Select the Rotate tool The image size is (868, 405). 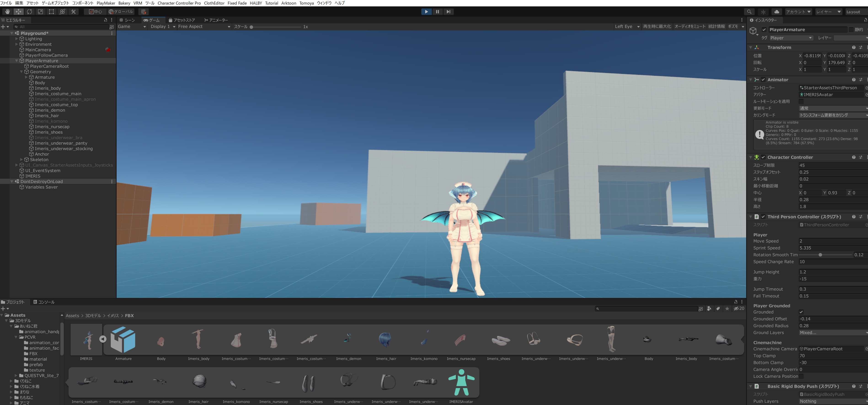[x=29, y=11]
